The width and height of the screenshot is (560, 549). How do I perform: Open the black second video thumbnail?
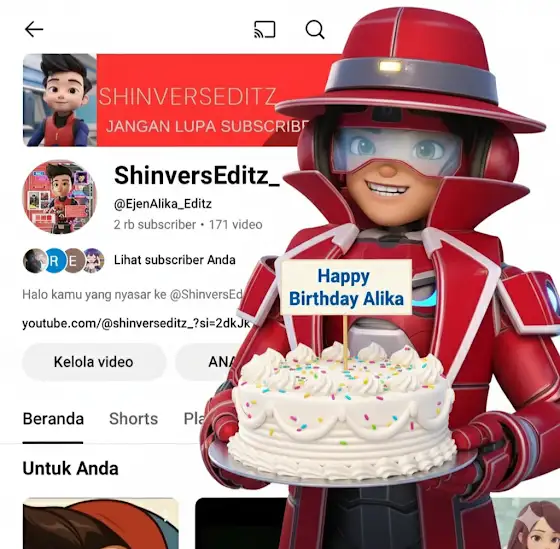[x=241, y=523]
